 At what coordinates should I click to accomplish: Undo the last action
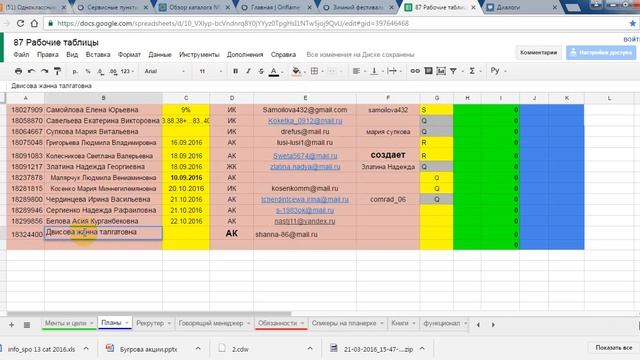point(31,71)
